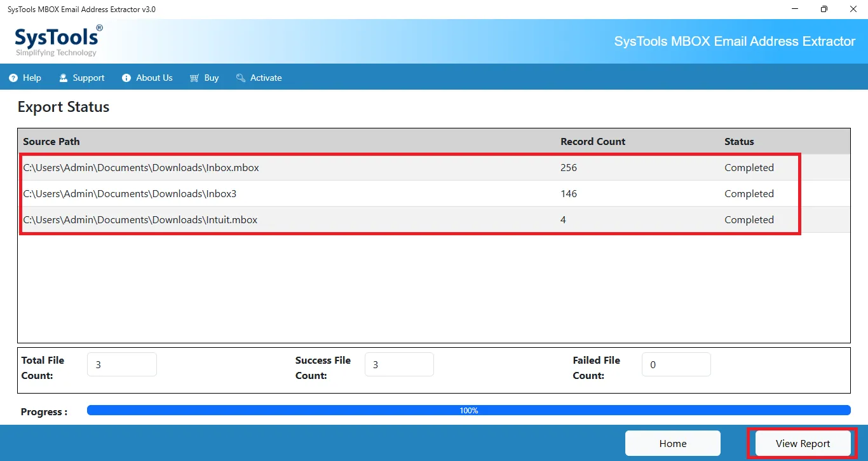Click the About Us info icon
868x461 pixels.
[x=126, y=78]
